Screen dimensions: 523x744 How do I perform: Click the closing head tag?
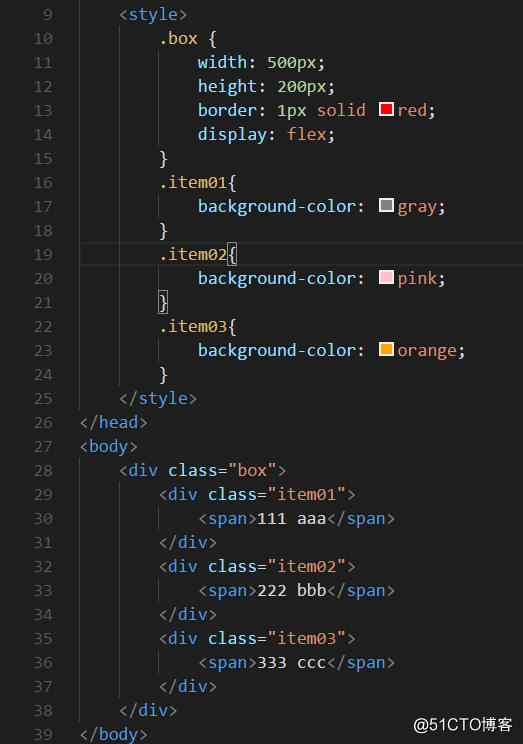click(x=113, y=423)
